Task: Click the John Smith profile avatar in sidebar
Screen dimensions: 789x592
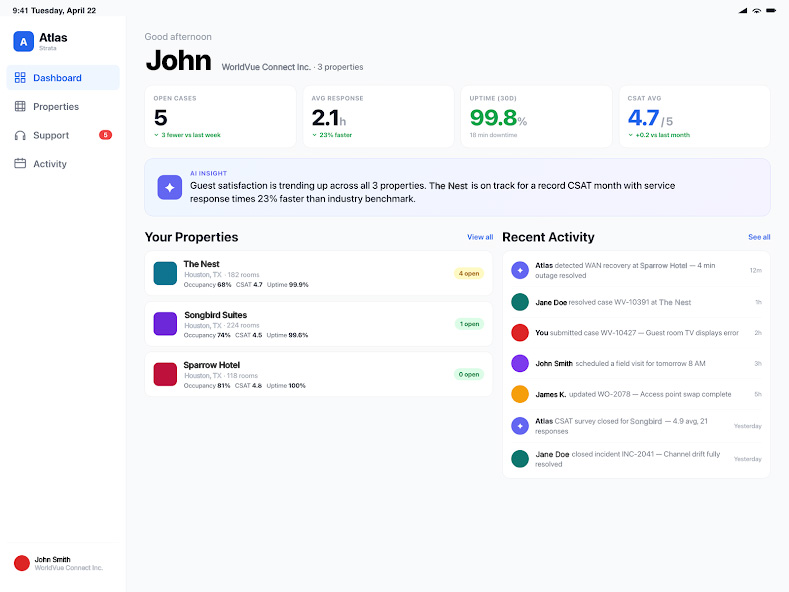Action: click(x=22, y=563)
